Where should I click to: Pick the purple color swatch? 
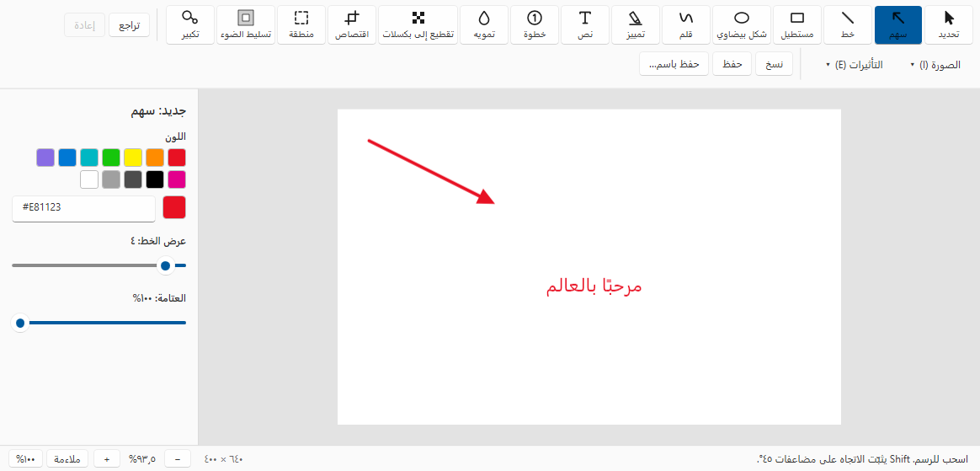tap(45, 158)
